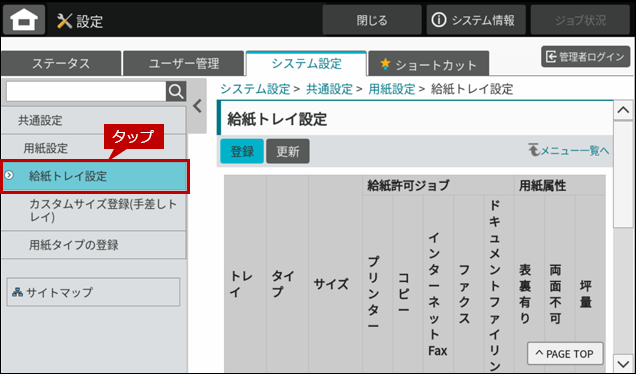Open カスタムサイズ登録(手差しトレイ)
The width and height of the screenshot is (636, 374).
(94, 211)
